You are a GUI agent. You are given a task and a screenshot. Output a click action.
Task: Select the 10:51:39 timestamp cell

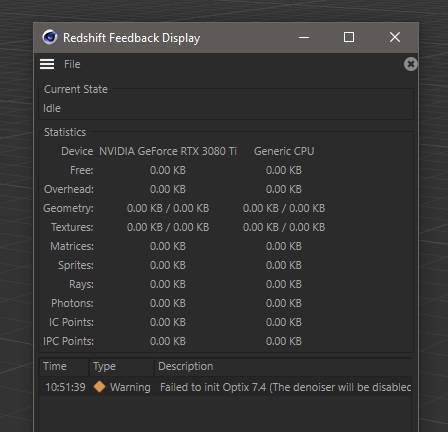point(65,387)
